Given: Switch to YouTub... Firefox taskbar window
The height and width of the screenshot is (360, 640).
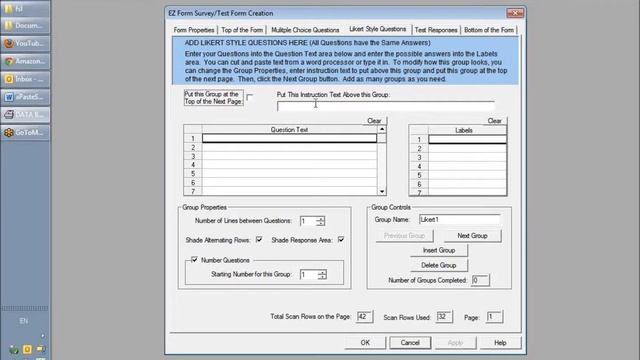Looking at the screenshot, I should [x=25, y=43].
